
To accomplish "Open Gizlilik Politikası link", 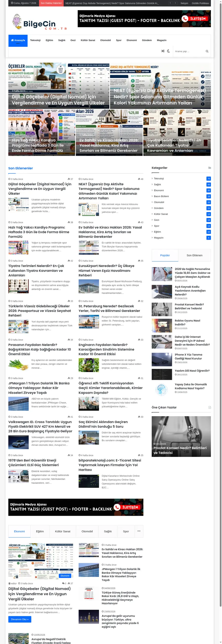I will [x=200, y=3].
